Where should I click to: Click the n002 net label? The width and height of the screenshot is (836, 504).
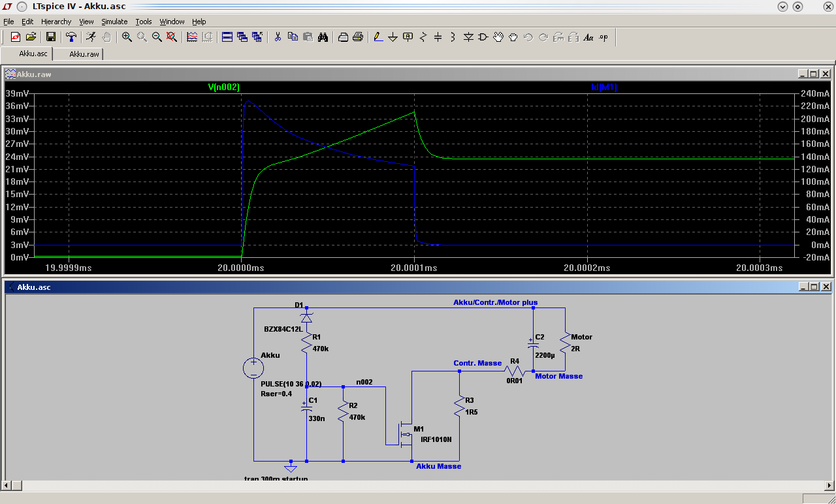(364, 382)
